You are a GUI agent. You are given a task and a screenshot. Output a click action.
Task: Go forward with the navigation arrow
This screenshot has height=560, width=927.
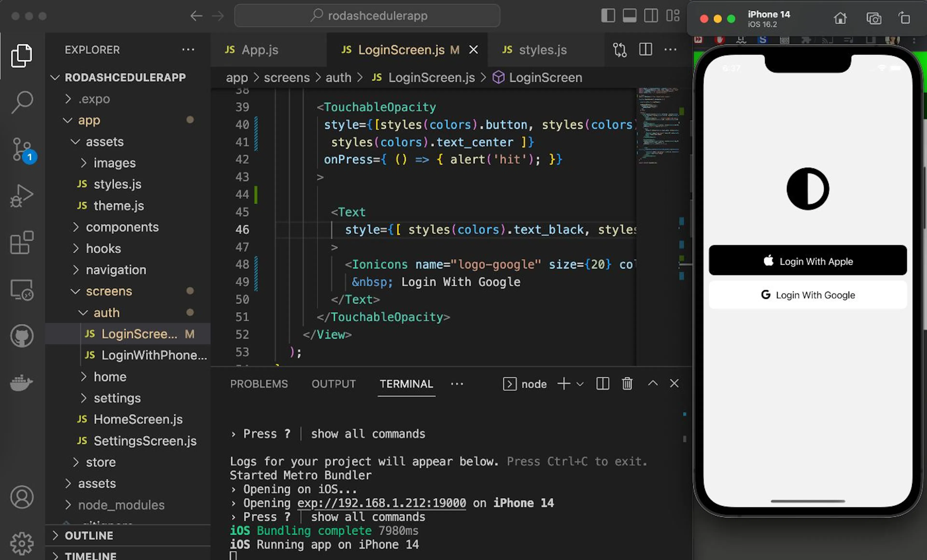pos(218,16)
